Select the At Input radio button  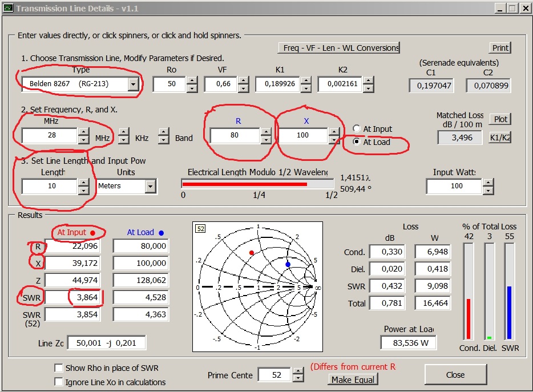(357, 128)
